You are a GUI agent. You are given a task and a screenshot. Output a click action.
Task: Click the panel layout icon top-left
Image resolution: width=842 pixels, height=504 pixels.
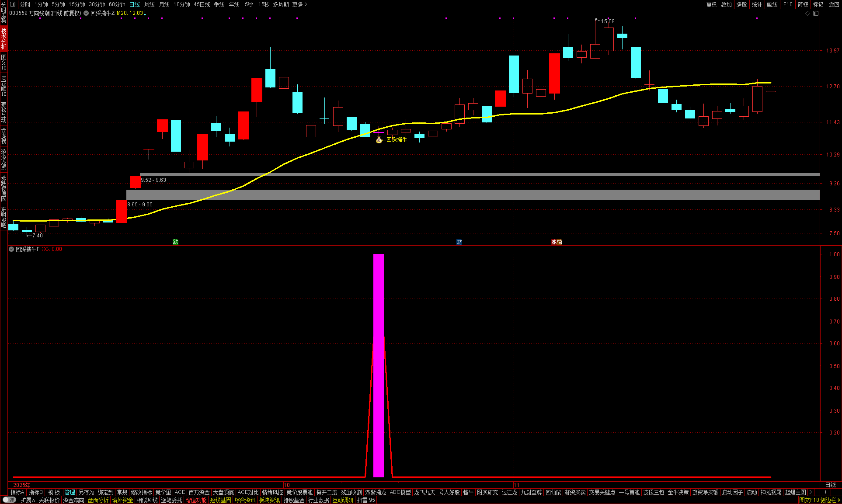point(13,4)
